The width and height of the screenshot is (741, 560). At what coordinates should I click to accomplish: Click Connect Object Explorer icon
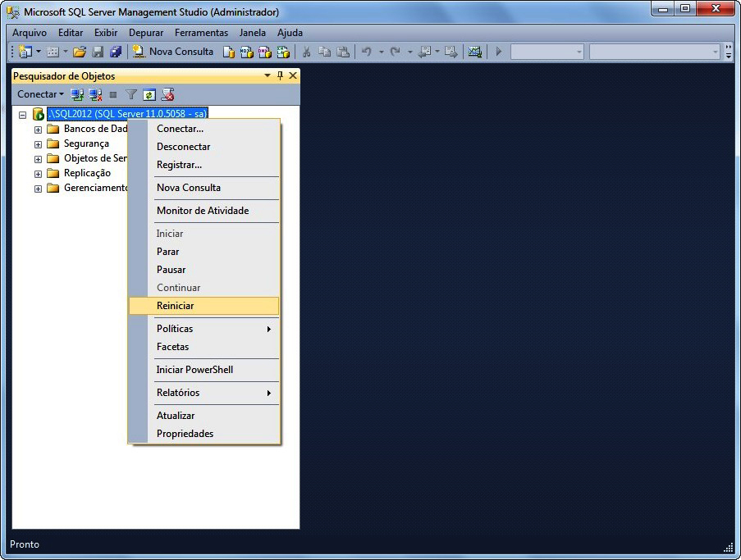point(77,94)
